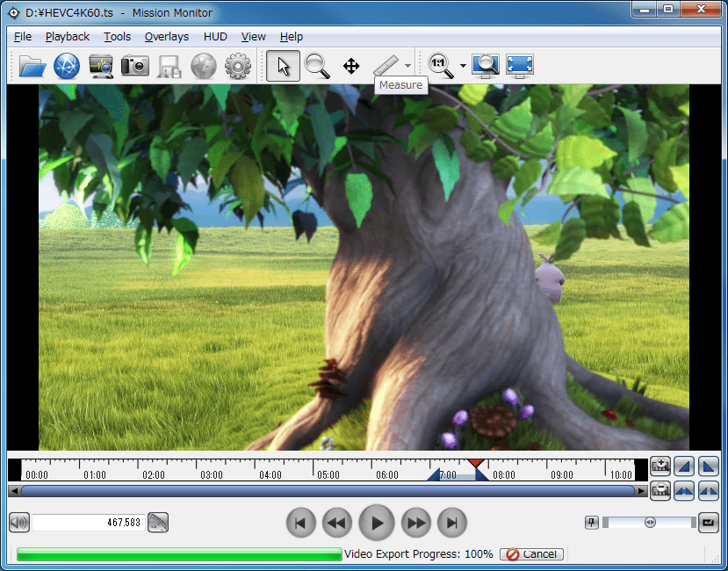Click the time value field showing 467.583

point(89,523)
